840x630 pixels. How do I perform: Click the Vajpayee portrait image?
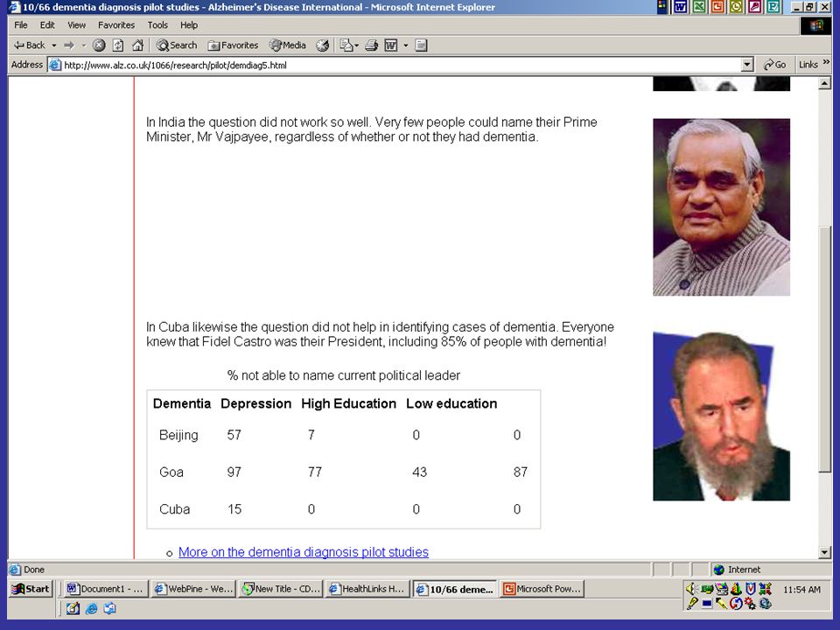[x=721, y=206]
